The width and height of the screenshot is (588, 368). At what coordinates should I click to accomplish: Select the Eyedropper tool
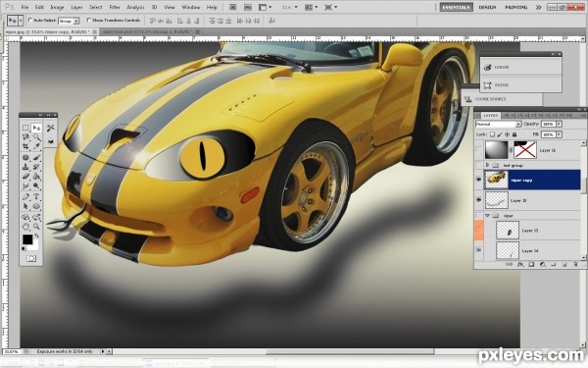[36, 147]
